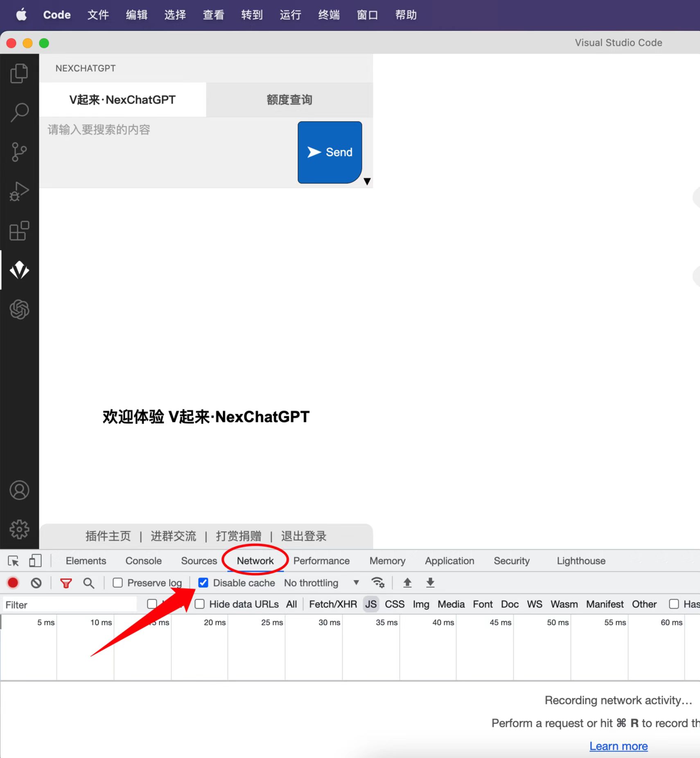The width and height of the screenshot is (700, 758).
Task: Open the Elements DevTools tab
Action: coord(86,561)
